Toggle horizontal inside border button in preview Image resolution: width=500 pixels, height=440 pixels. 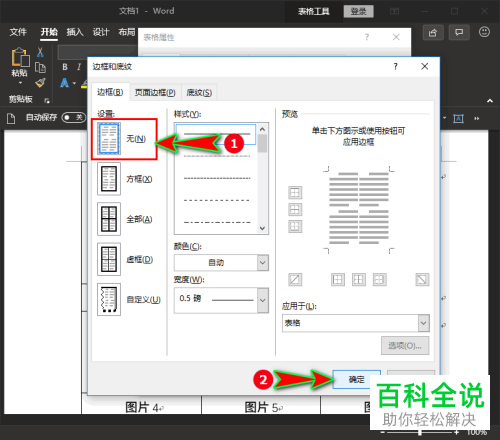tap(295, 209)
